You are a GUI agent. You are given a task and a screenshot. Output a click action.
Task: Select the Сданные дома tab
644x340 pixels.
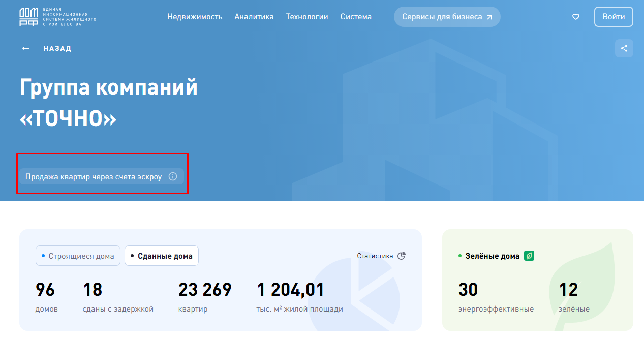tap(162, 256)
